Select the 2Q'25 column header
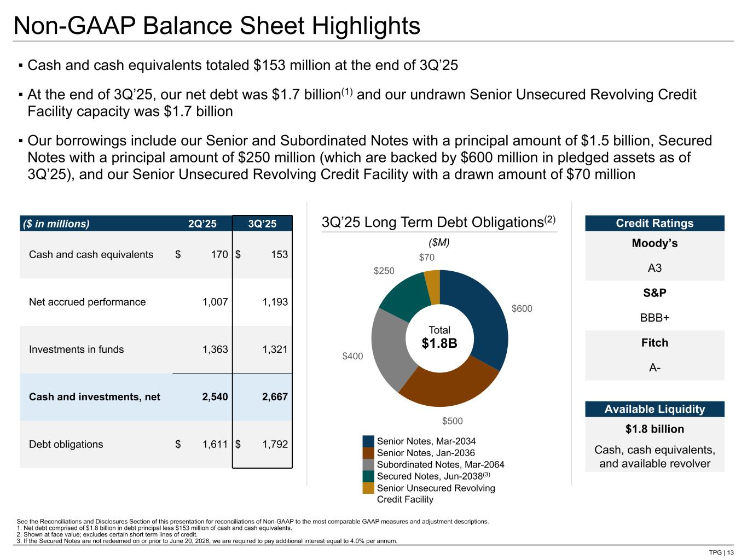Image resolution: width=747 pixels, height=560 pixels. click(202, 224)
